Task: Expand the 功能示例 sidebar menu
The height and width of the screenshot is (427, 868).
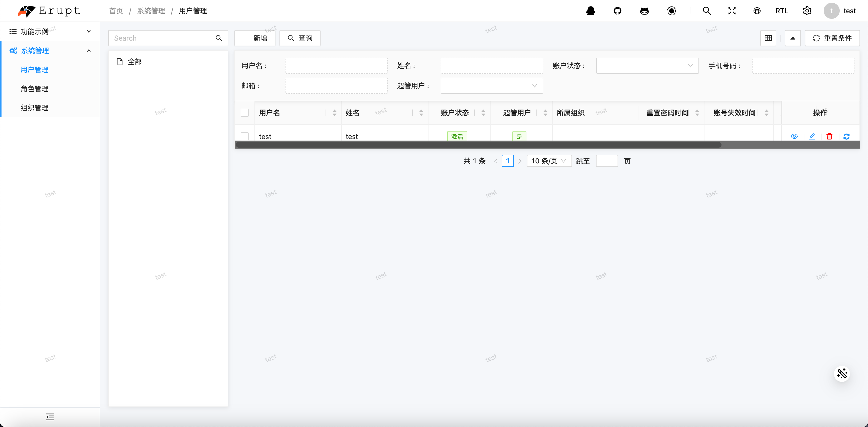Action: tap(50, 31)
